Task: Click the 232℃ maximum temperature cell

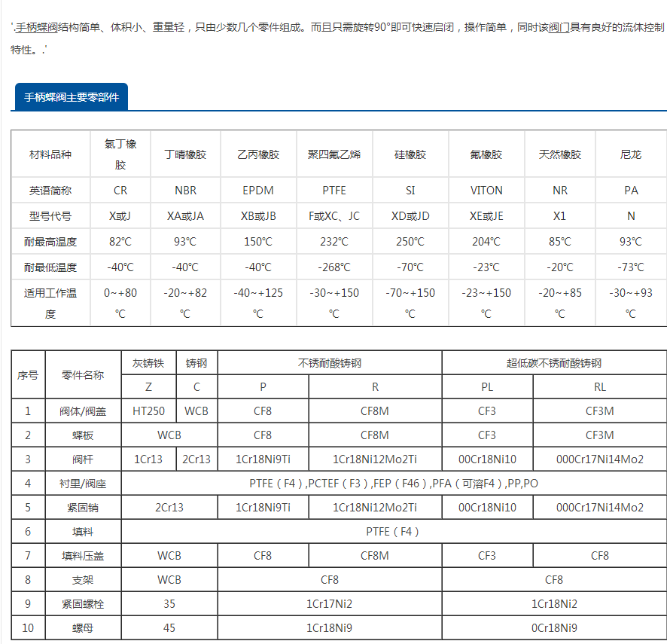Action: [x=333, y=242]
